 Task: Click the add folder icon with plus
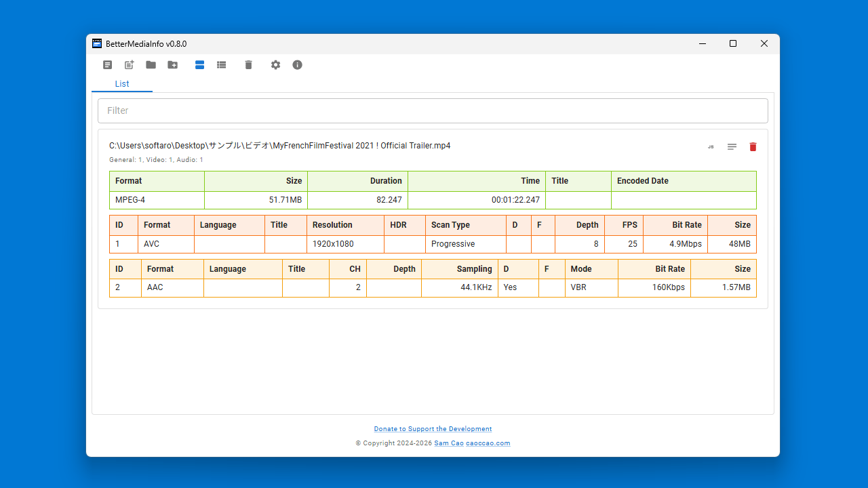click(173, 65)
